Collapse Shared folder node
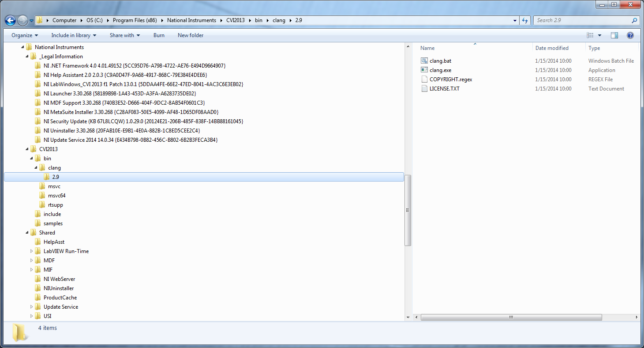This screenshot has width=644, height=348. click(x=27, y=233)
